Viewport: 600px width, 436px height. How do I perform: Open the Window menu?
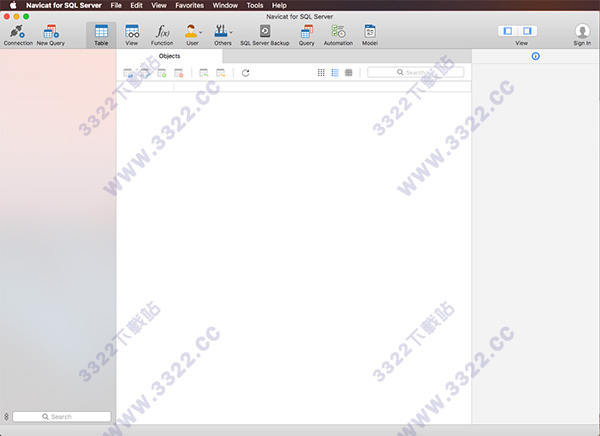click(x=225, y=5)
